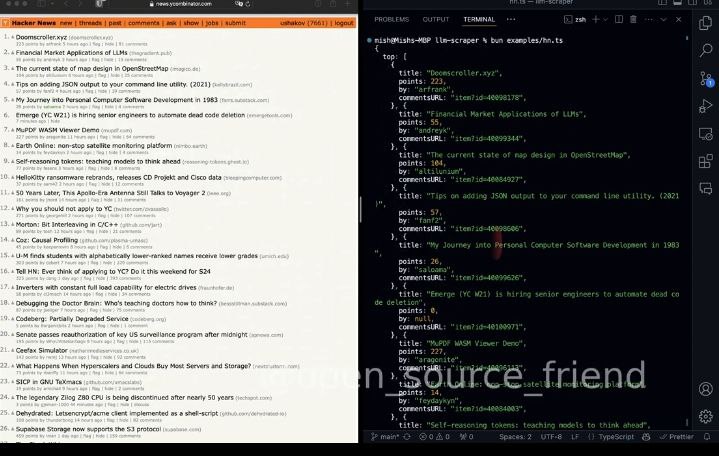Open the 'new' link in Hacker News header

(x=66, y=23)
